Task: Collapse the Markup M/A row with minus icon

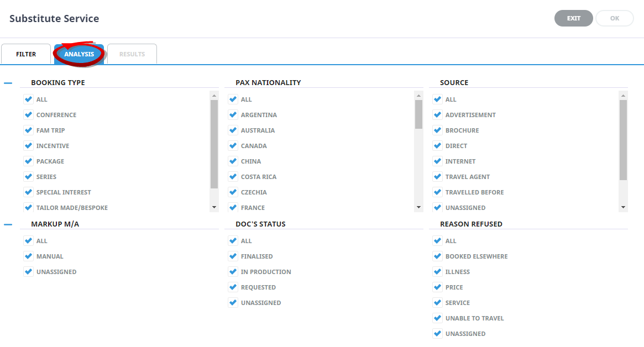Action: point(8,225)
